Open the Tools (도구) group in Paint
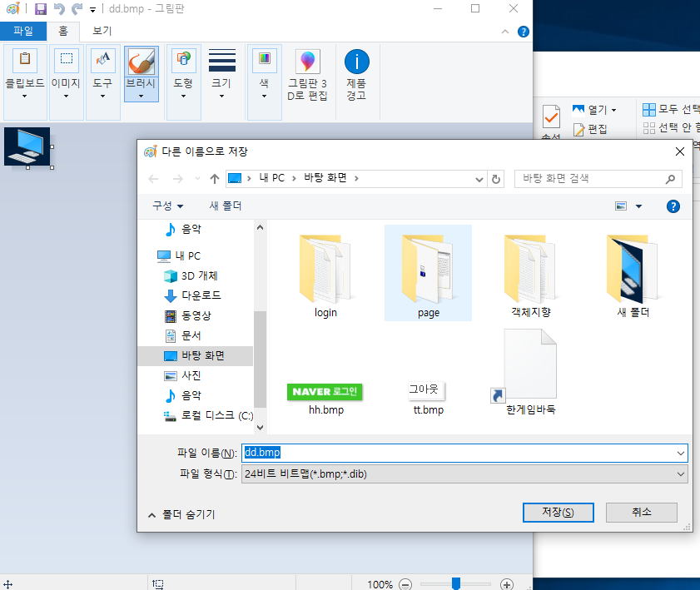700x590 pixels. pyautogui.click(x=102, y=82)
